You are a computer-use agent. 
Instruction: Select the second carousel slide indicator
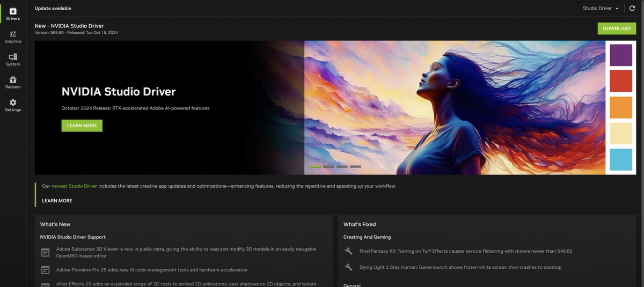328,166
